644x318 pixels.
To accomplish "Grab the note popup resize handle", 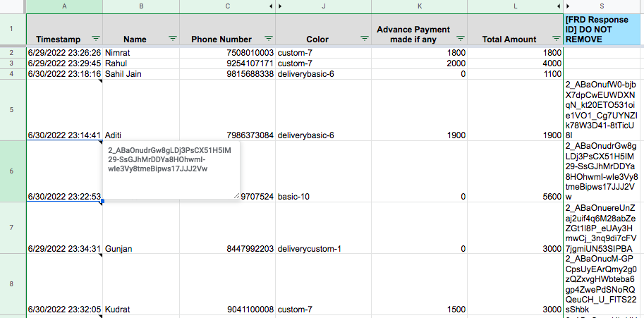I will click(x=236, y=196).
